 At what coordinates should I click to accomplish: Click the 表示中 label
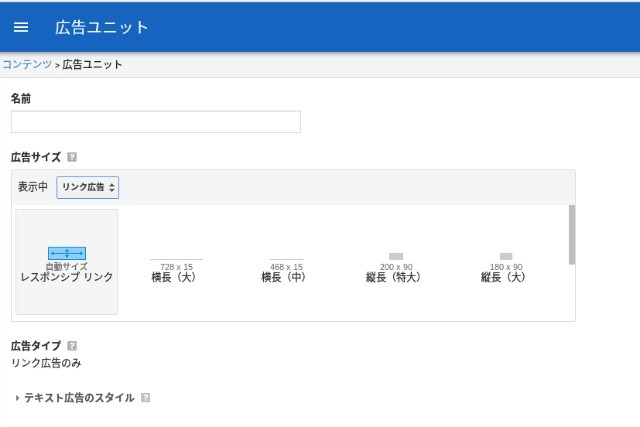tap(33, 187)
